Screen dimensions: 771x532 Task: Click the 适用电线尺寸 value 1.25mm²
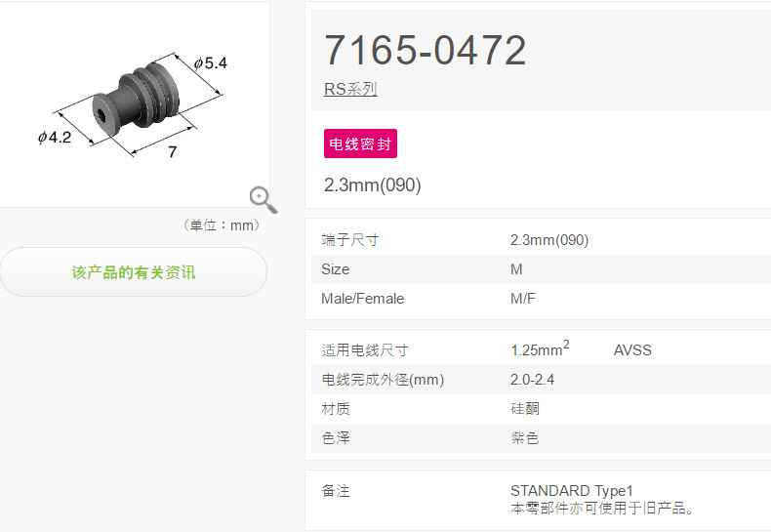coord(540,348)
